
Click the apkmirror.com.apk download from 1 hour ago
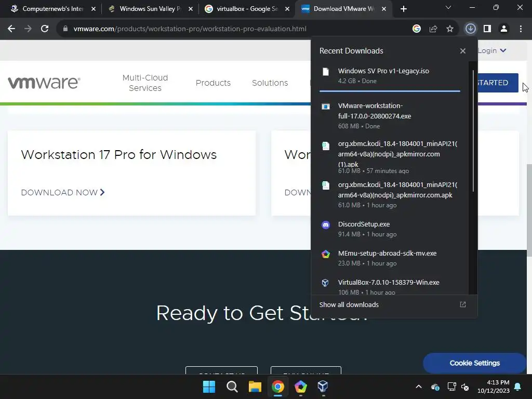tap(390, 195)
